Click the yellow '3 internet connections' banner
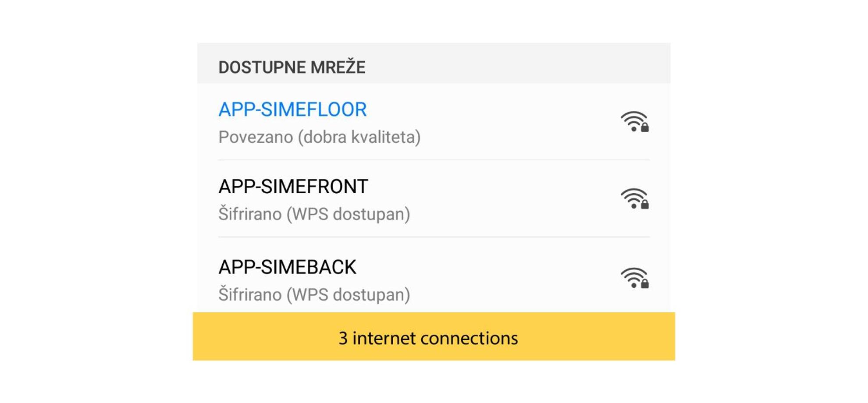The height and width of the screenshot is (403, 868). point(434,336)
